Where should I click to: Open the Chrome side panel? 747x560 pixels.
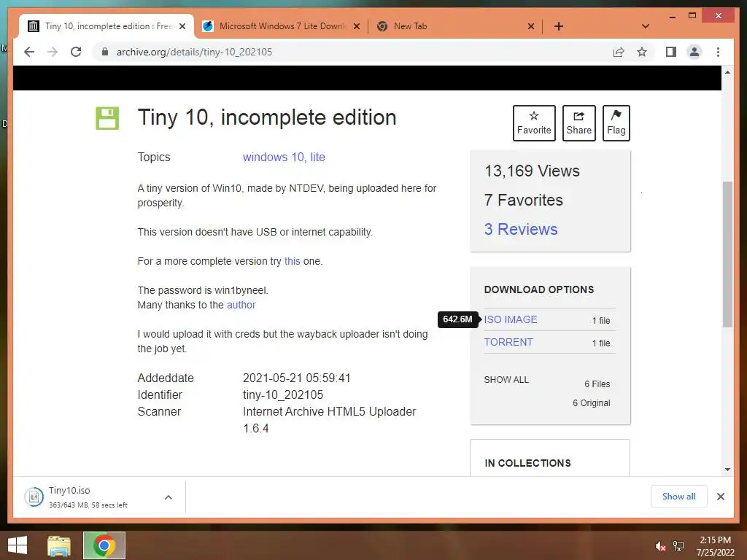tap(671, 52)
